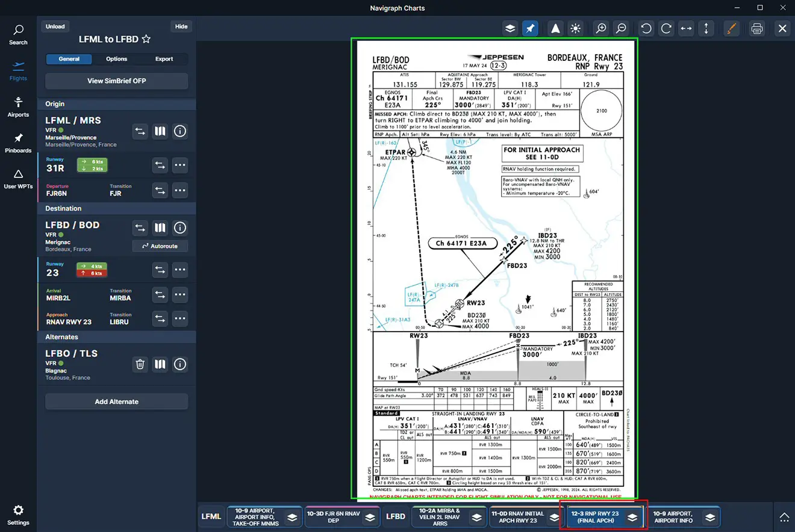Toggle the chart pin button
The width and height of the screenshot is (795, 532).
[530, 28]
